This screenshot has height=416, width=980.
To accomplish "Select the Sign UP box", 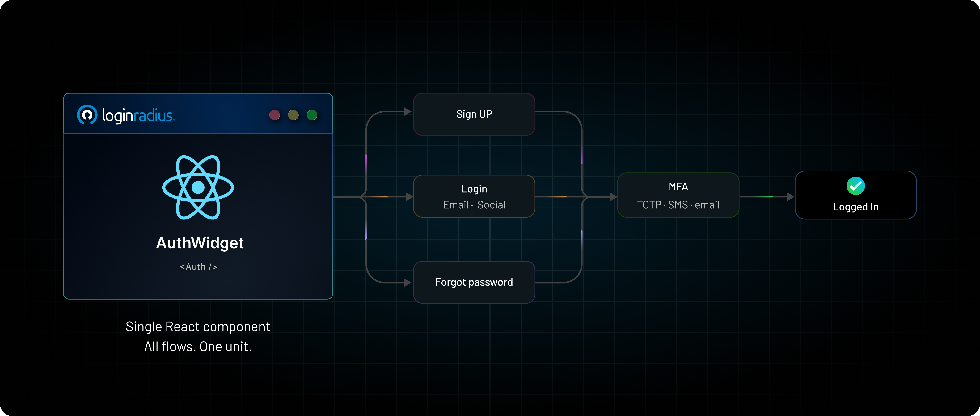I will point(474,114).
